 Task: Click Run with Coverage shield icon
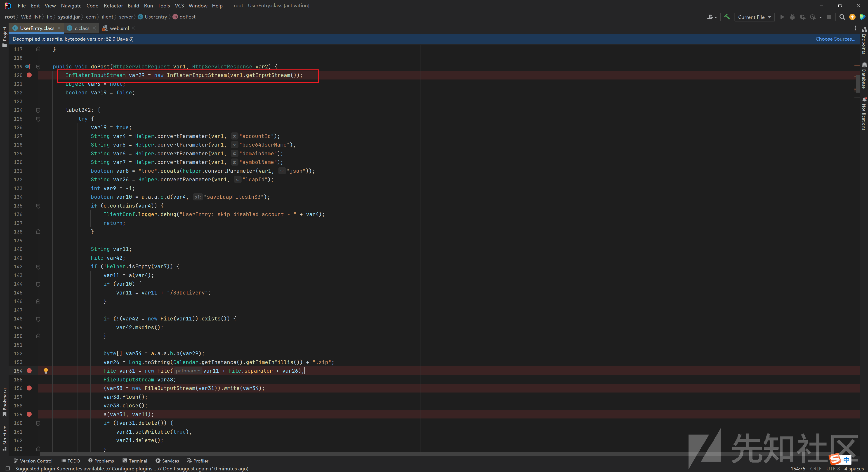[x=802, y=17]
